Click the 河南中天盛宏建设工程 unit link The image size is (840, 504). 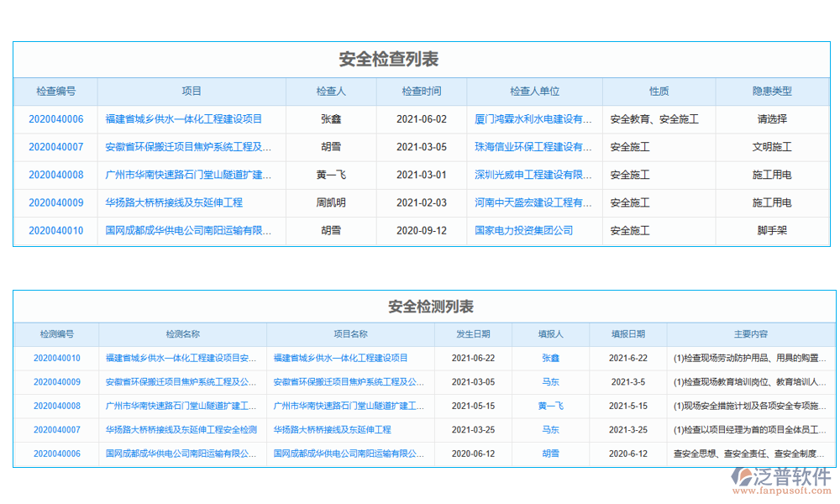coord(533,202)
